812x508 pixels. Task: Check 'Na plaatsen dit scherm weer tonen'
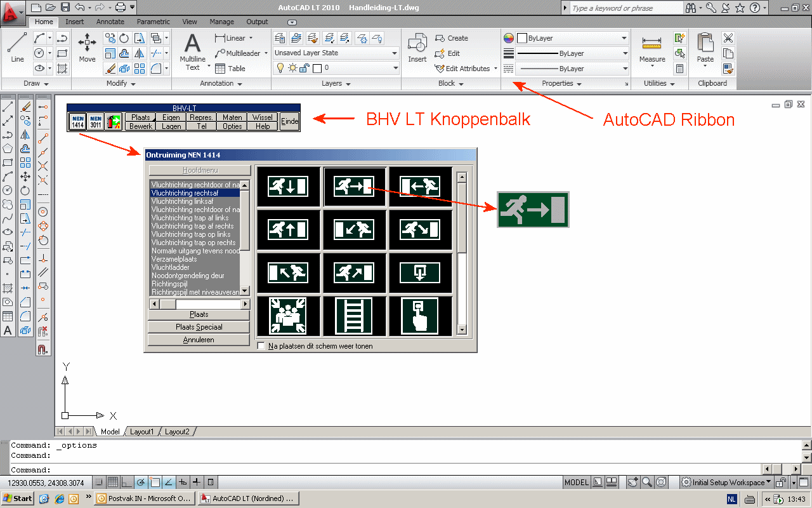pos(261,346)
